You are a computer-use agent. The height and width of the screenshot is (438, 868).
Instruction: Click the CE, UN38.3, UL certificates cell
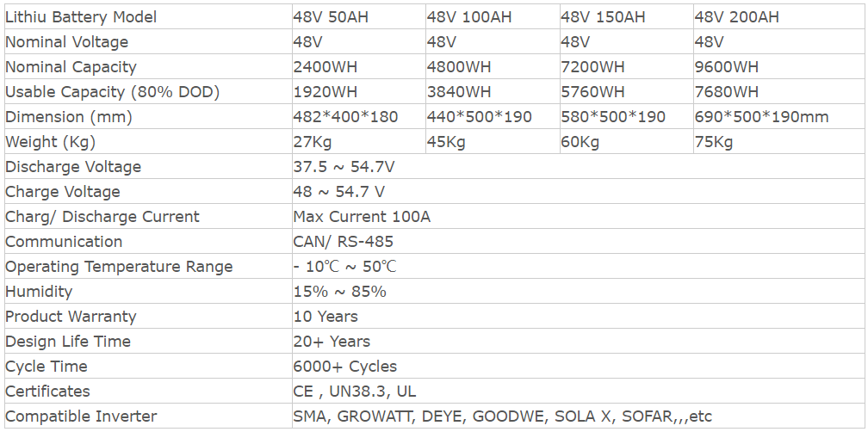pyautogui.click(x=578, y=391)
